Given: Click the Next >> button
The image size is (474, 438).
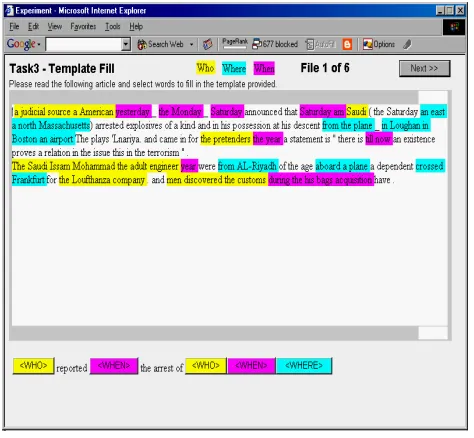Looking at the screenshot, I should [424, 68].
